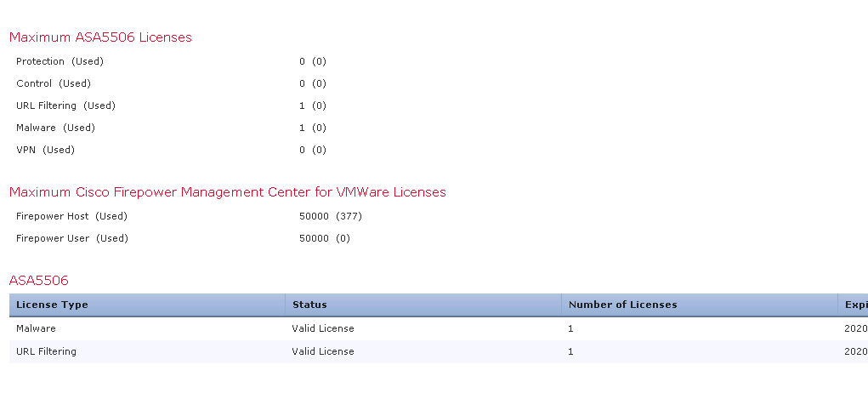Screen dimensions: 868x399
Task: Click 'Valid License' status in URL Filtering row
Action: pos(323,352)
